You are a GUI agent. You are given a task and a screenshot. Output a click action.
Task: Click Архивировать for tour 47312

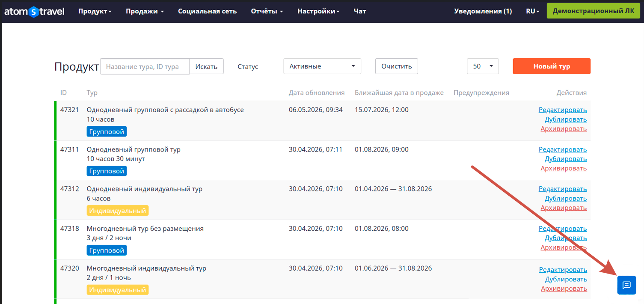coord(564,208)
